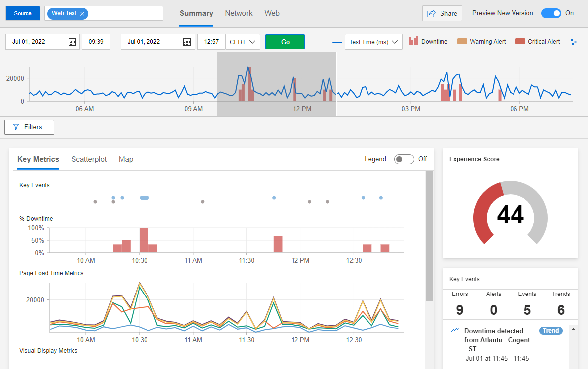Image resolution: width=588 pixels, height=369 pixels.
Task: Click the Share button
Action: 442,13
